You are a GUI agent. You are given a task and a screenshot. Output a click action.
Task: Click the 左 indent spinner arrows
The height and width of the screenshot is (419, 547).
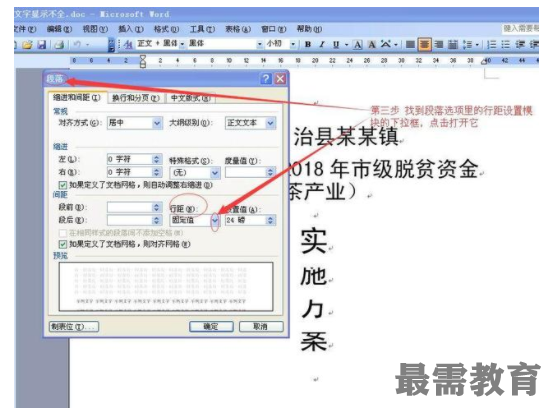pyautogui.click(x=157, y=159)
